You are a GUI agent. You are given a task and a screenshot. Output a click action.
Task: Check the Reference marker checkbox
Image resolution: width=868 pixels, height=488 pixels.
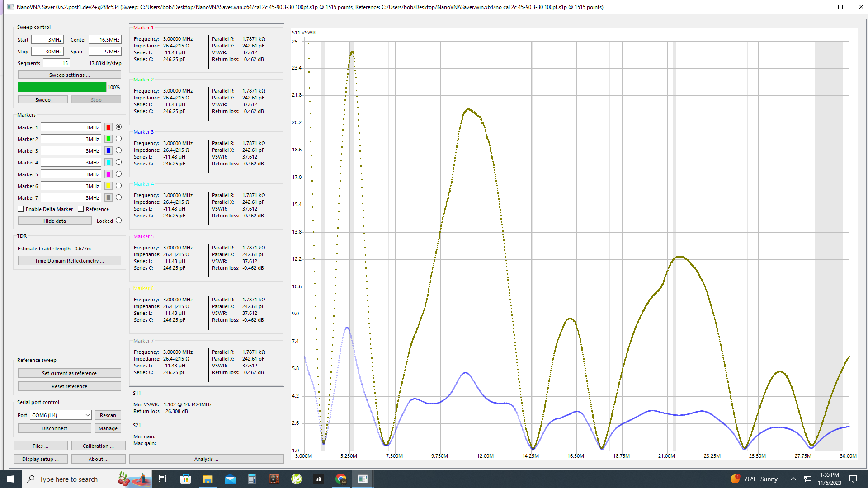81,209
